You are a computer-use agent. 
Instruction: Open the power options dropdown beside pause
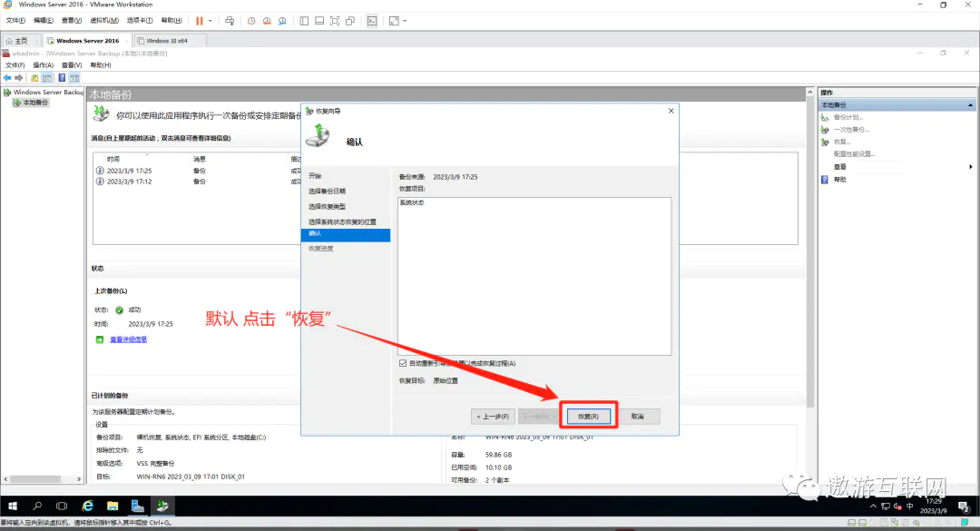click(210, 21)
